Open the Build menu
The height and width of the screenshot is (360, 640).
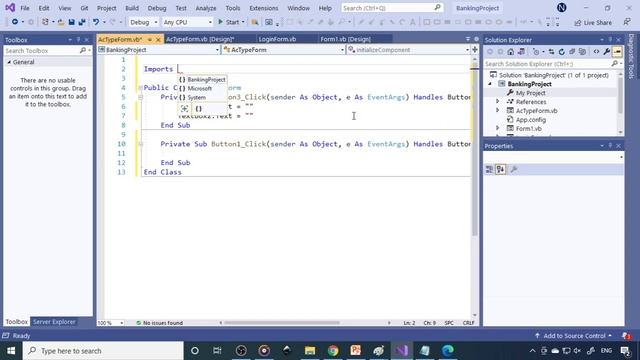131,8
